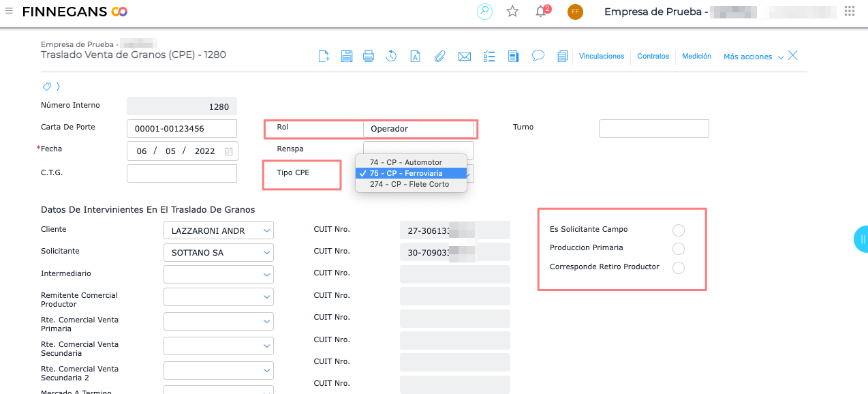Screen dimensions: 868x394
Task: Click the new document icon
Action: click(x=324, y=57)
